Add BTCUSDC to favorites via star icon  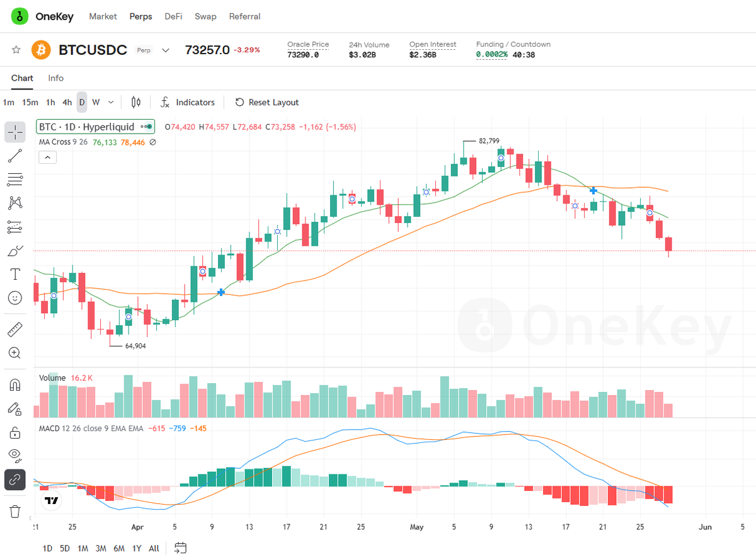16,50
